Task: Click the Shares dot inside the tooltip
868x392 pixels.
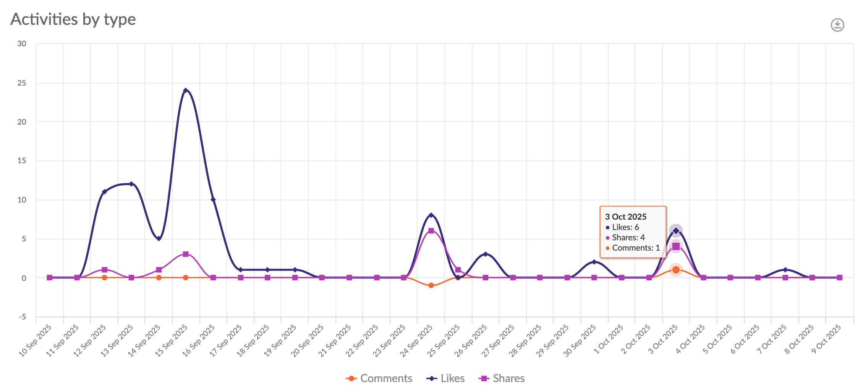Action: click(607, 237)
